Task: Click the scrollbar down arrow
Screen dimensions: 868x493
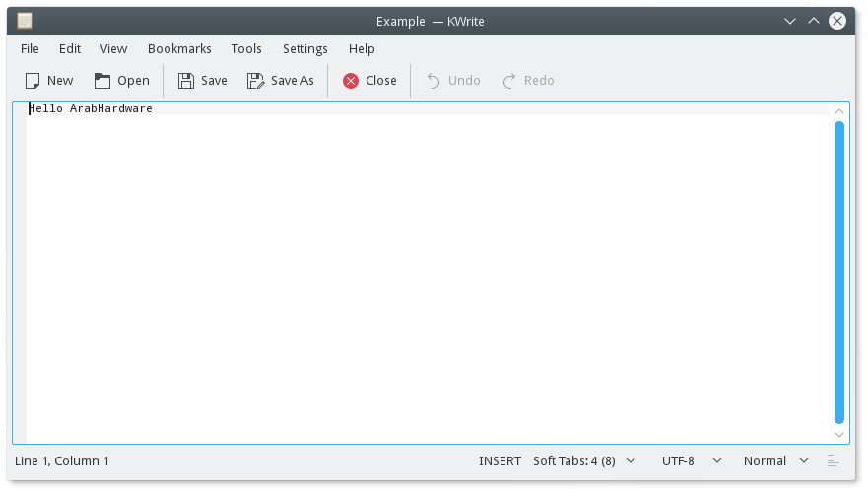Action: tap(839, 435)
